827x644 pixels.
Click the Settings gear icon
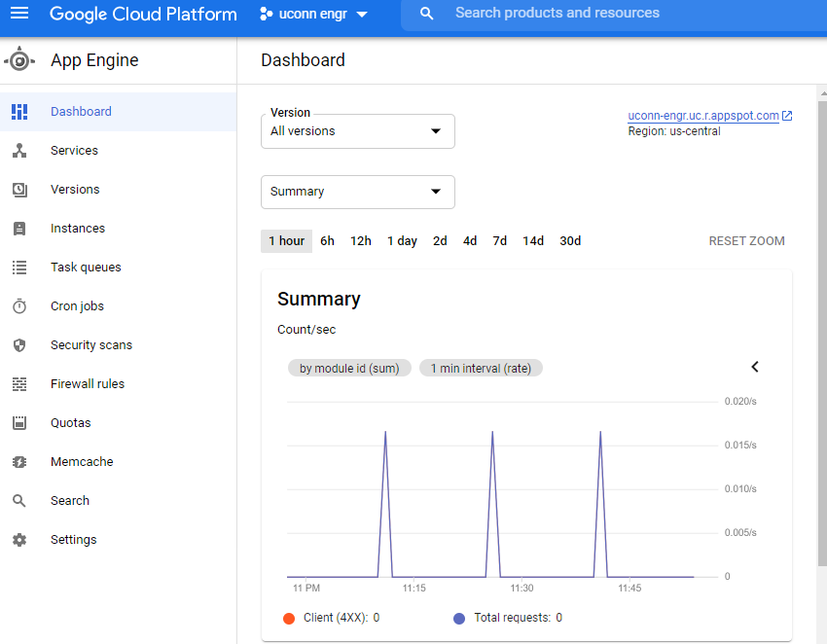pos(19,540)
